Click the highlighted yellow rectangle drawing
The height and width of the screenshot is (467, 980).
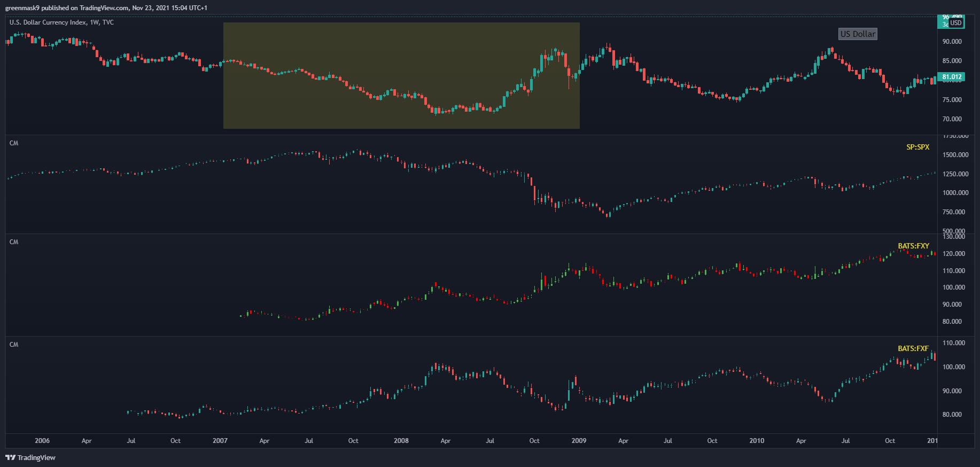click(401, 75)
